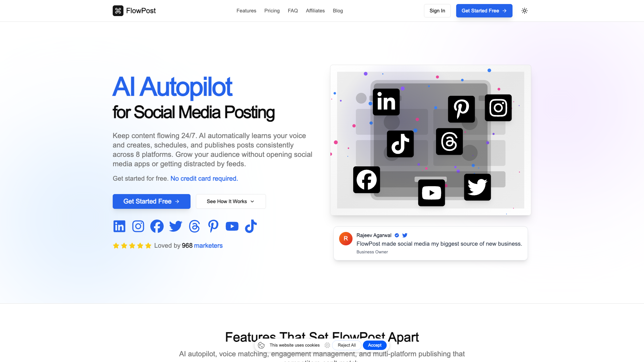Open the Features menu item

(x=246, y=11)
